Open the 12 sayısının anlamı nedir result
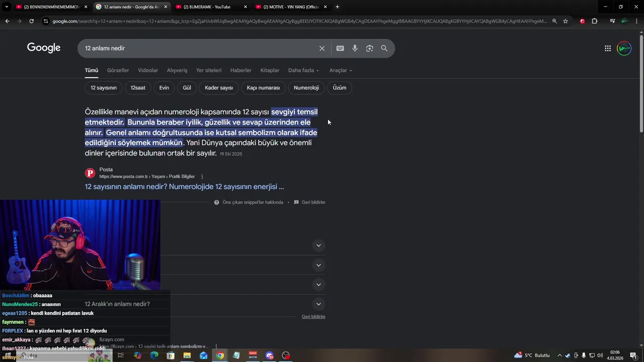 (x=184, y=187)
